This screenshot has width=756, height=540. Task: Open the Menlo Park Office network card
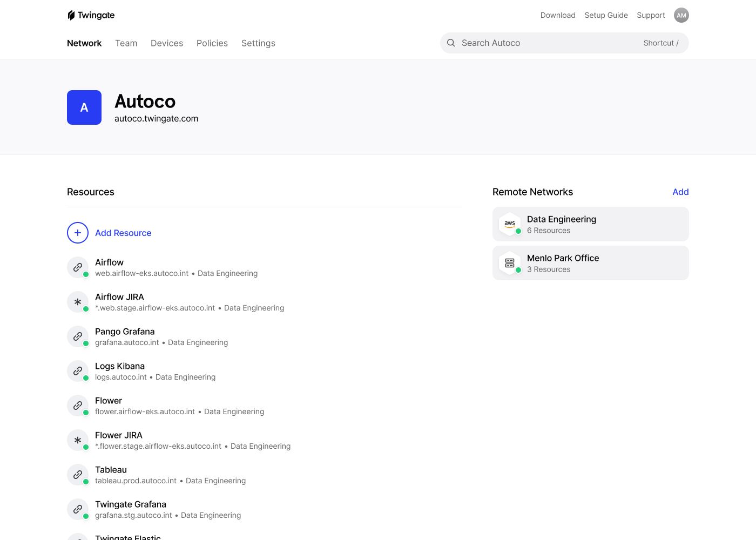pos(591,263)
